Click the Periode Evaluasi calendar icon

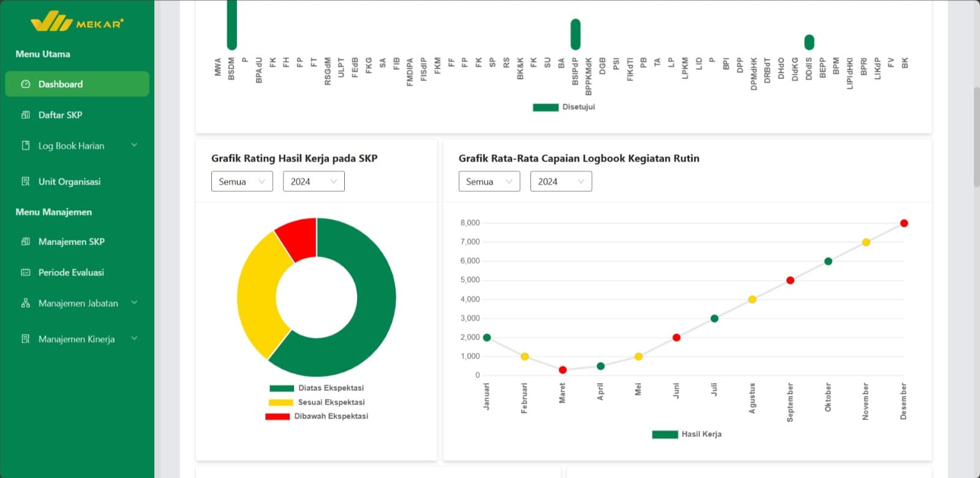[26, 272]
